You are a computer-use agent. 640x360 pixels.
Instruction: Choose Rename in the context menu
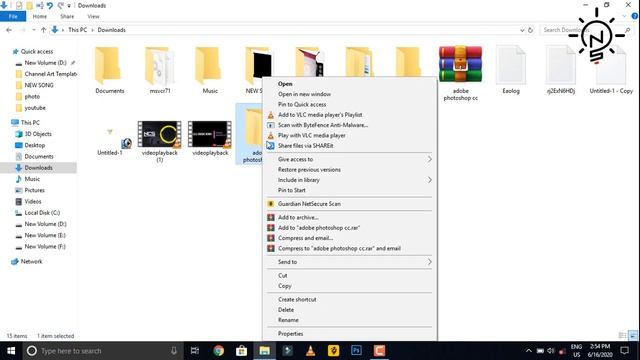pyautogui.click(x=288, y=320)
